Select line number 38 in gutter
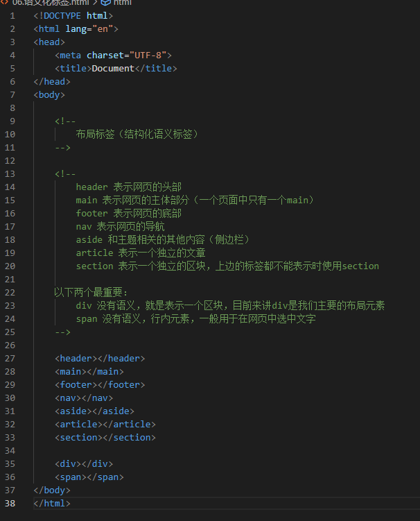This screenshot has height=521, width=420. coord(10,504)
